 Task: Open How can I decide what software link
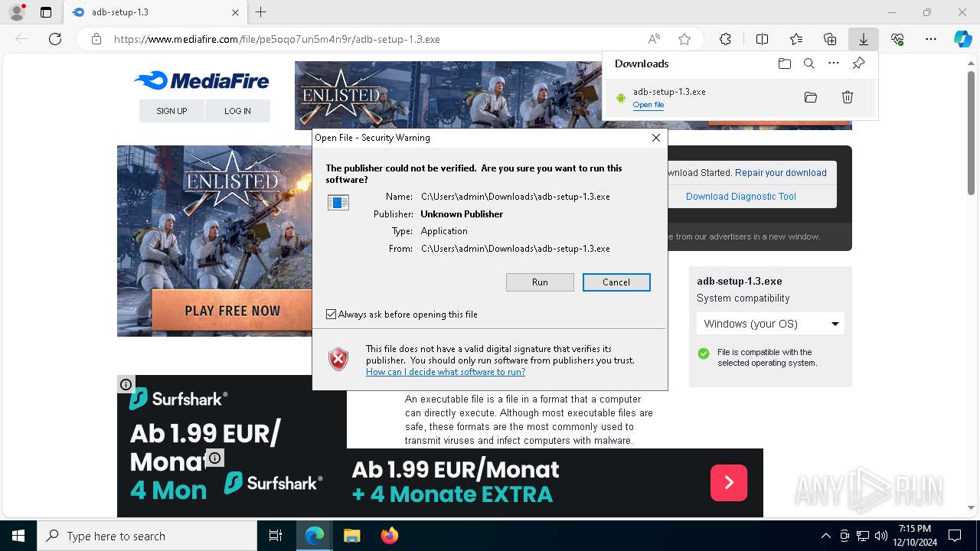(x=446, y=372)
